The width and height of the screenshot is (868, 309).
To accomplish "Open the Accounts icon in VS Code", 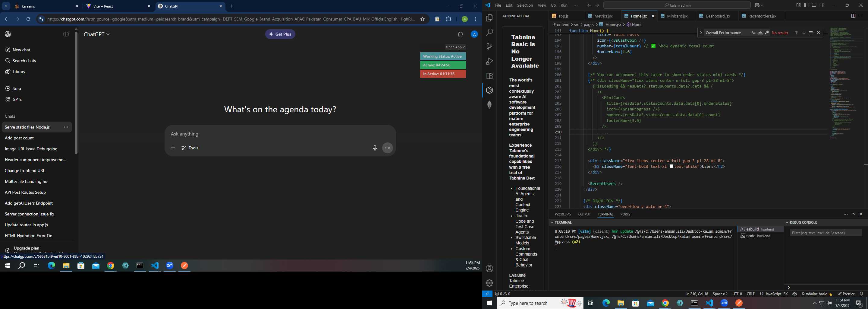I will pyautogui.click(x=489, y=269).
